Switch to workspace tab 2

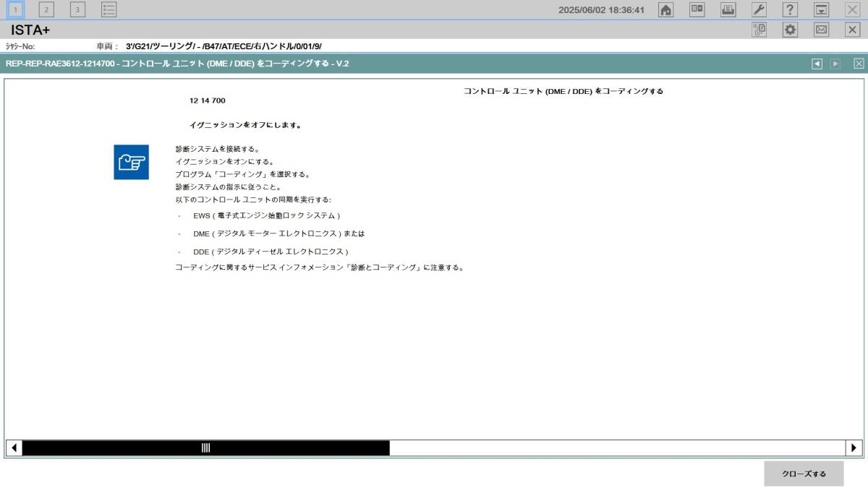(46, 10)
